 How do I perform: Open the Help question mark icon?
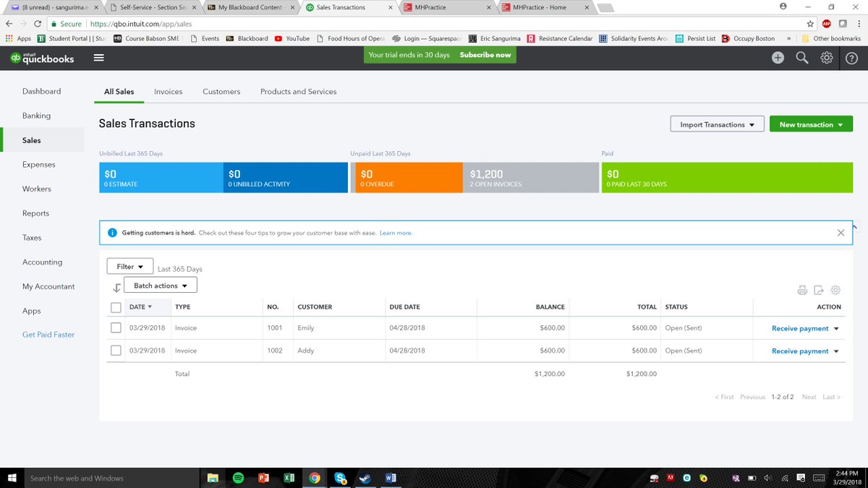point(851,58)
